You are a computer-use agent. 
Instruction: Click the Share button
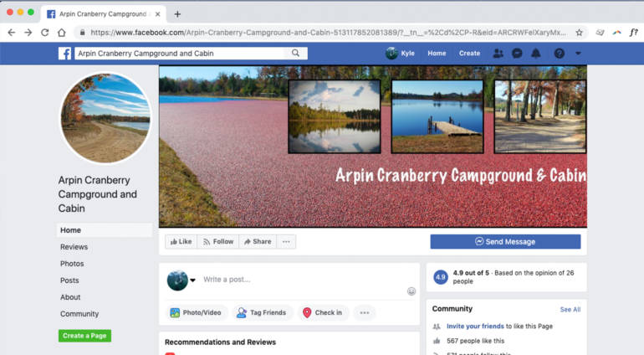258,241
